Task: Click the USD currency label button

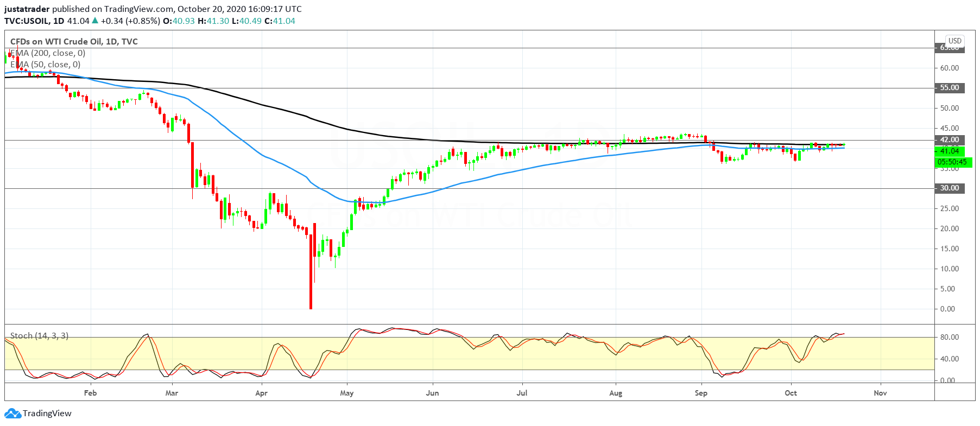Action: coord(955,41)
